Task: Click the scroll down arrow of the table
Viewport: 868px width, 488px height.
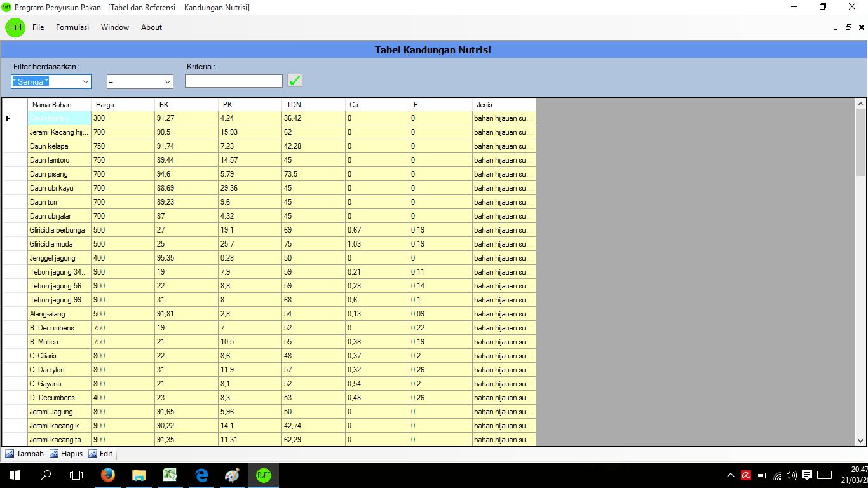Action: tap(861, 440)
